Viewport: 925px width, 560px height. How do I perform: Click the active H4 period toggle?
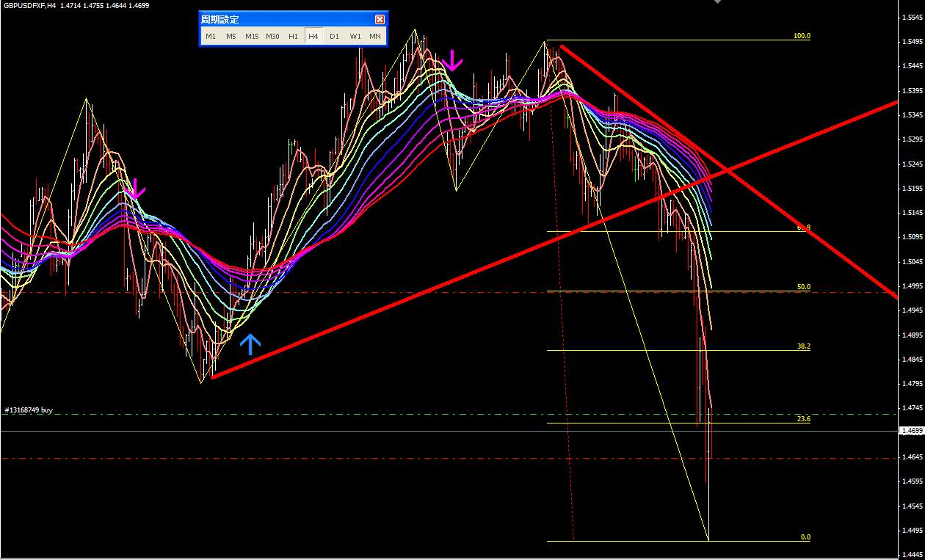313,36
